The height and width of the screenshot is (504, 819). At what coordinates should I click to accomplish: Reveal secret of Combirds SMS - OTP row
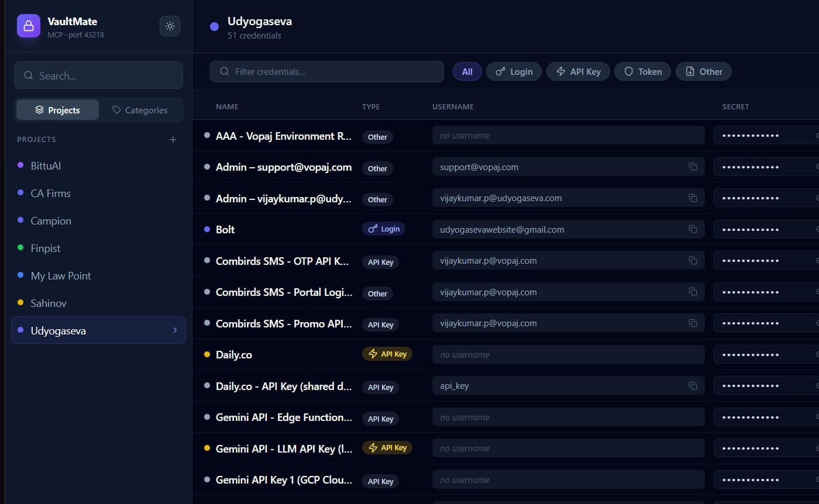pyautogui.click(x=817, y=260)
